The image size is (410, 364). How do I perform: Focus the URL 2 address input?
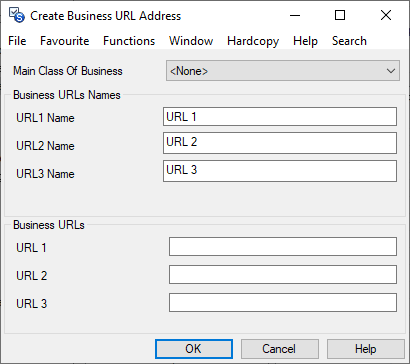[283, 275]
